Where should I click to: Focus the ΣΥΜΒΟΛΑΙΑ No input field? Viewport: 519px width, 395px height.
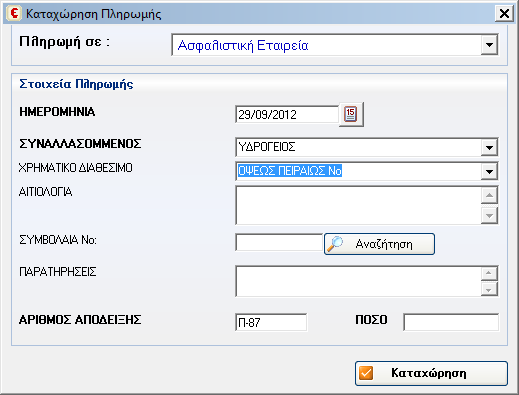(x=279, y=242)
